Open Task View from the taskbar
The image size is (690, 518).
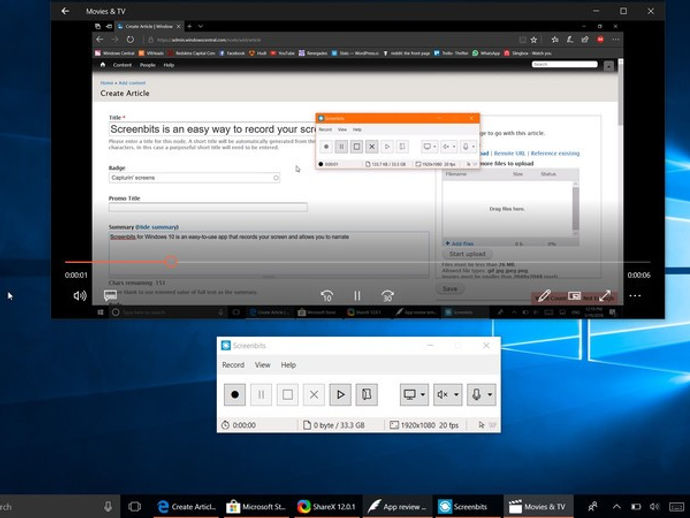(135, 507)
